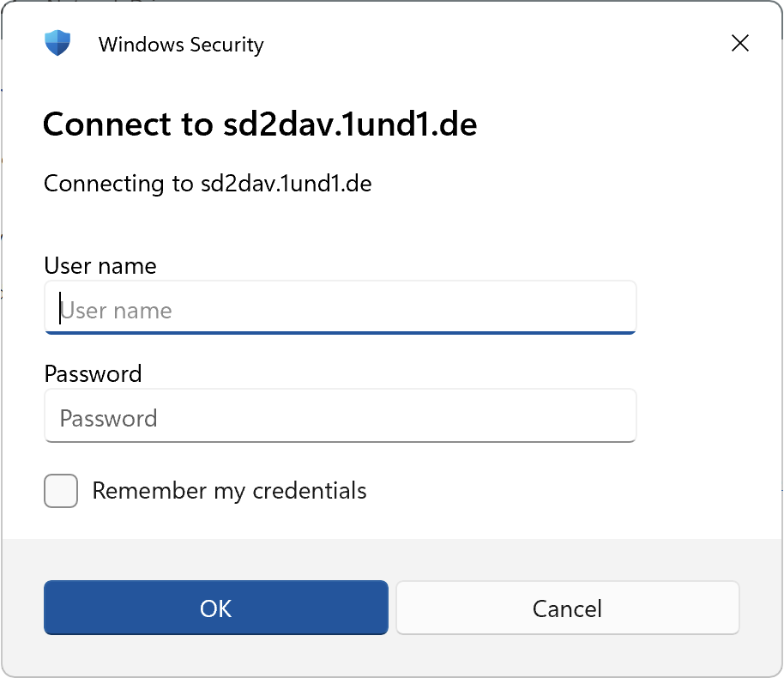
Task: Place cursor in the username text box
Action: point(340,309)
